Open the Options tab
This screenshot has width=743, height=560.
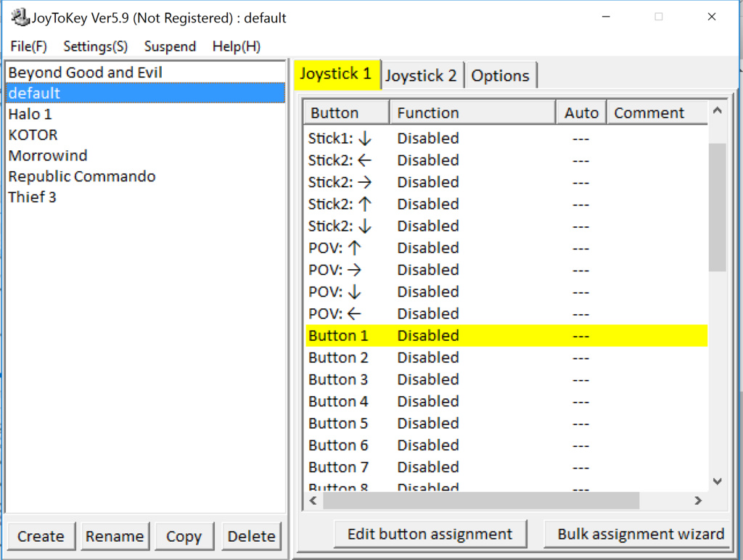[500, 75]
